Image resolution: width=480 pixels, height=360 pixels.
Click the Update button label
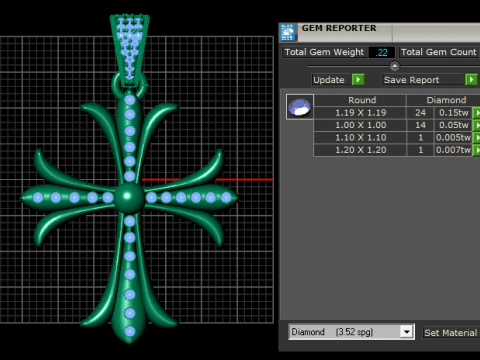coord(331,80)
